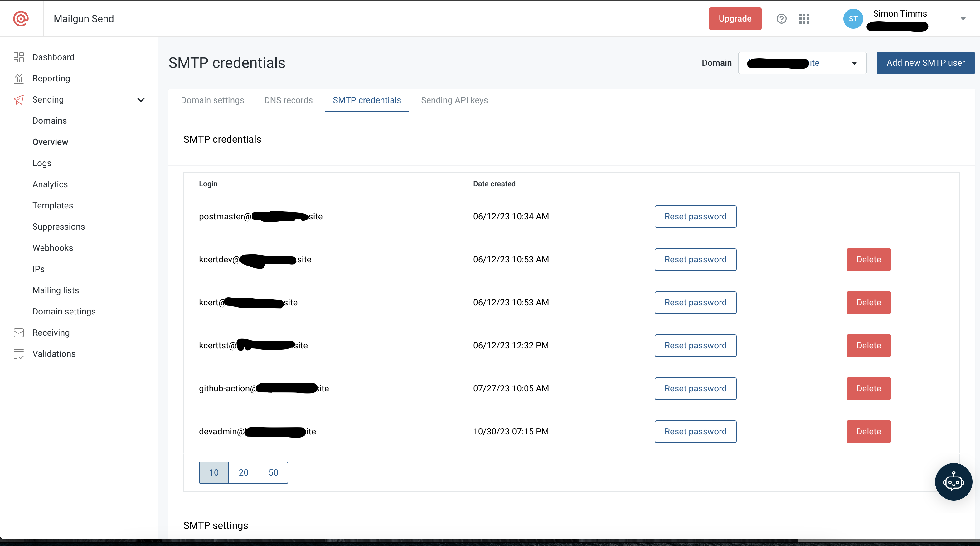Viewport: 980px width, 546px height.
Task: Select 10 rows per page
Action: click(x=213, y=473)
